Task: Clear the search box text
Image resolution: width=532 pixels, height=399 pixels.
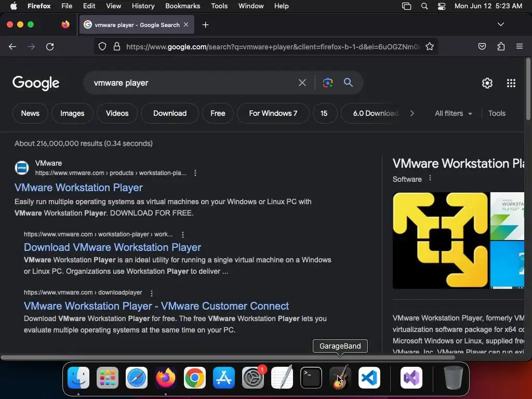Action: [302, 83]
